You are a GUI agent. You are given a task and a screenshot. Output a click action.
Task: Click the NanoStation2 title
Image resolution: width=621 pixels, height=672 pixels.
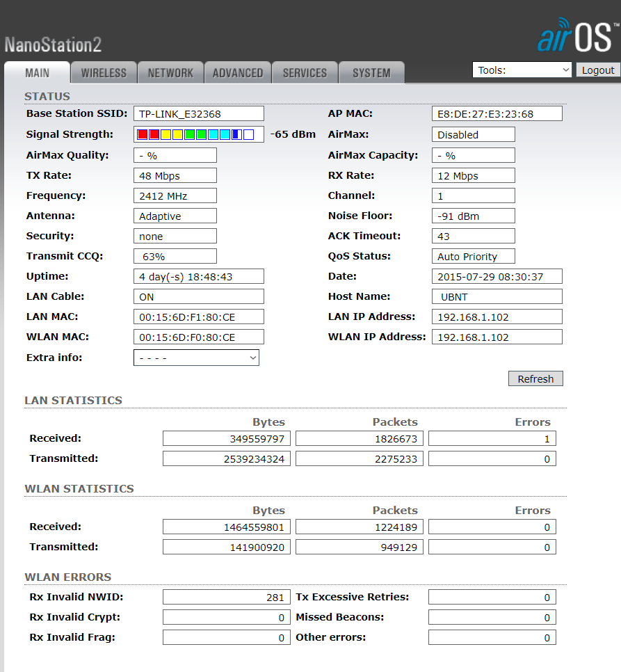pyautogui.click(x=53, y=45)
